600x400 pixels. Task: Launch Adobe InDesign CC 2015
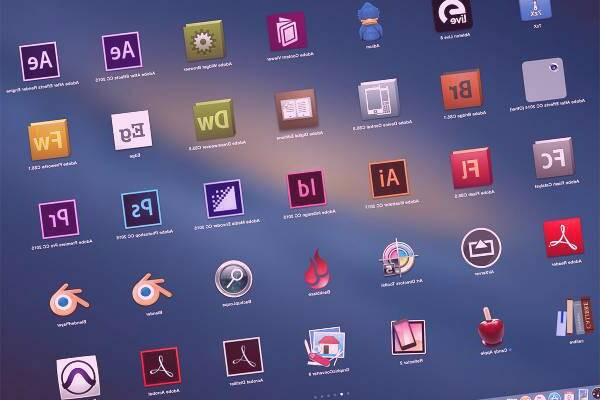304,185
